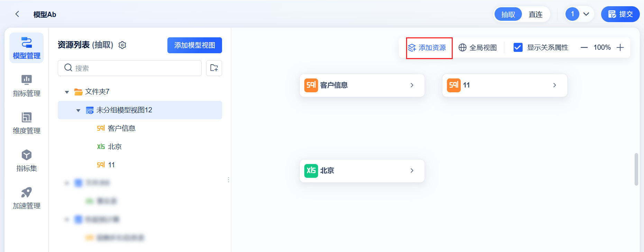Open 加速管理 rocket icon
Screen dimensions: 644x252
27,193
